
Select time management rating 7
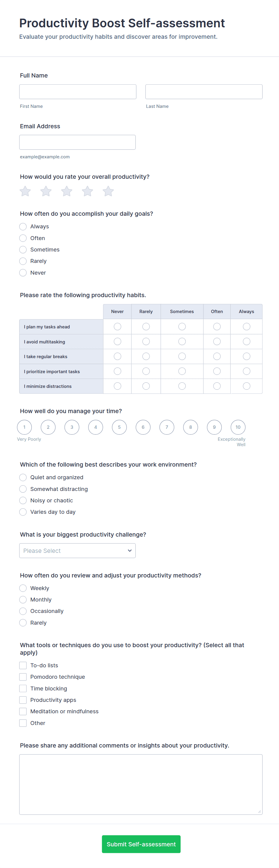[166, 427]
